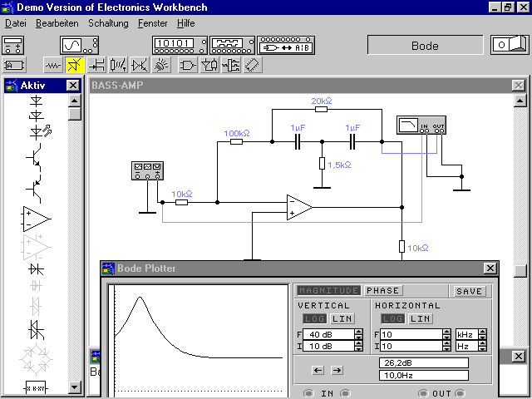Image resolution: width=532 pixels, height=399 pixels.
Task: Open the oscilloscope instrument in toolbar
Action: coord(71,45)
